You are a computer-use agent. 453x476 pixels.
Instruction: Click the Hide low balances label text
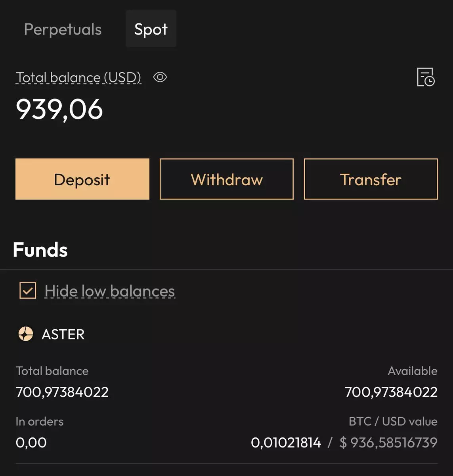point(109,291)
